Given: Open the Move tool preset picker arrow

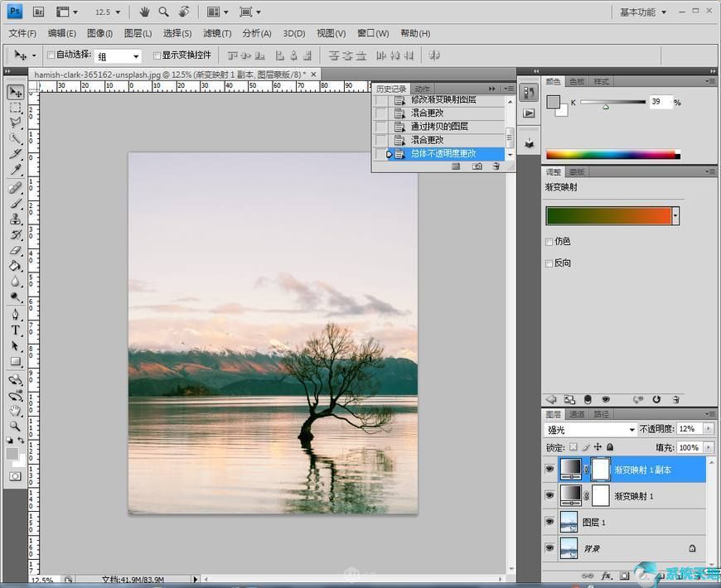Looking at the screenshot, I should (x=34, y=56).
